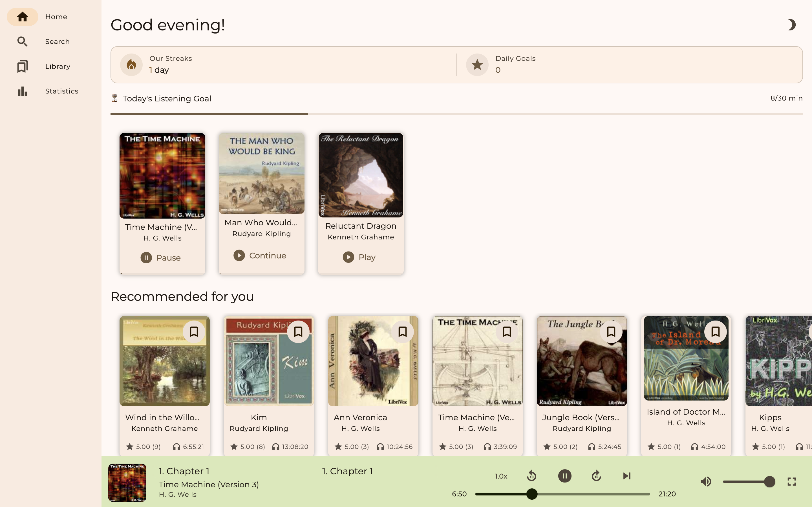The height and width of the screenshot is (507, 812).
Task: Open the fullscreen player view
Action: pyautogui.click(x=791, y=482)
